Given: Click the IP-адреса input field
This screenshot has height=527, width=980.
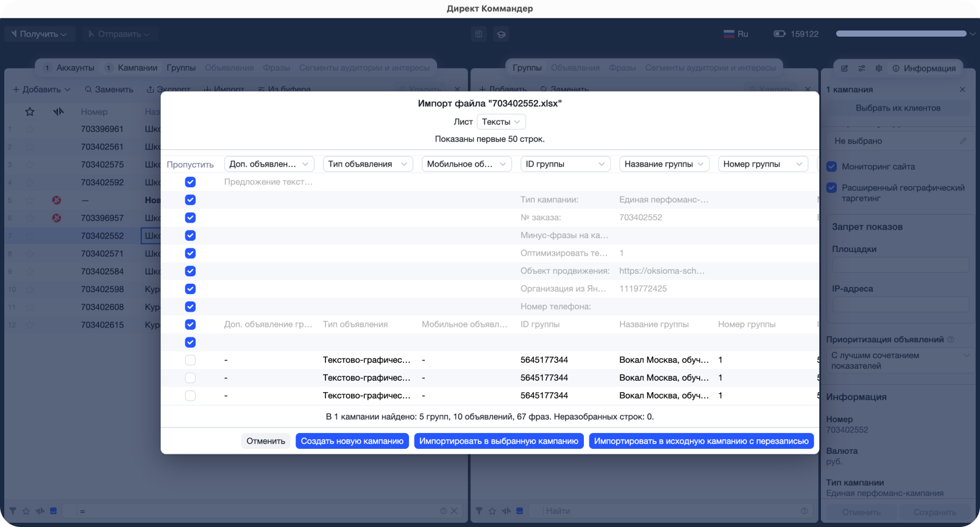Looking at the screenshot, I should pos(901,304).
